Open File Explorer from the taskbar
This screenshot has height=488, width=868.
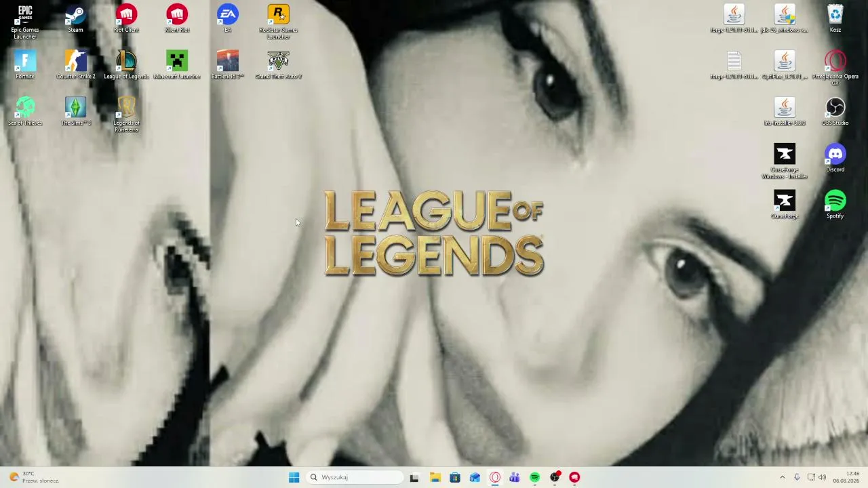coord(435,477)
